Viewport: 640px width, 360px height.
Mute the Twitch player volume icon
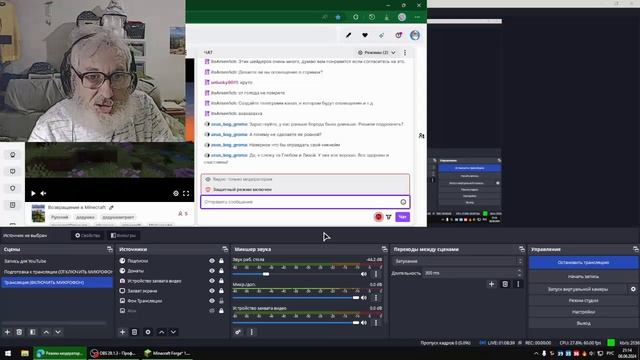(x=43, y=193)
